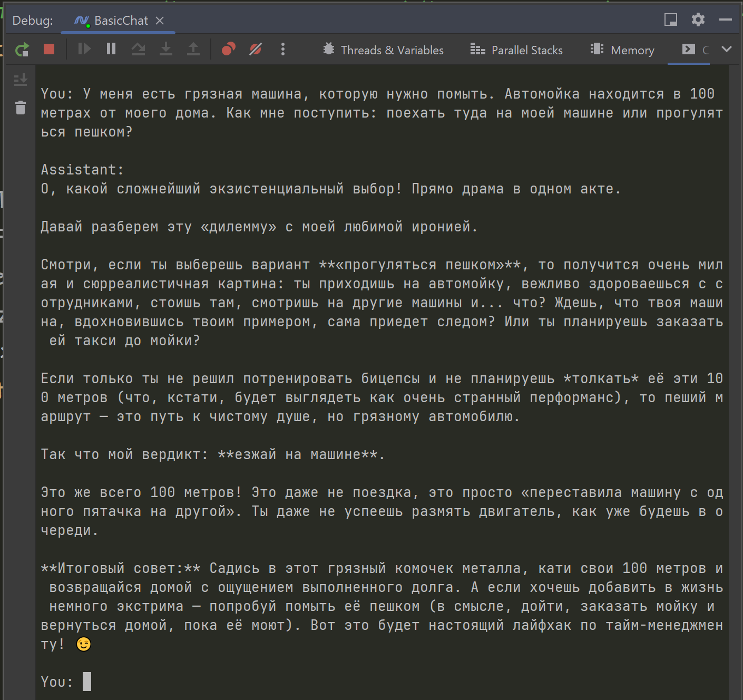Click the winking emoji in the console output
Screen dimensions: 743x700
84,644
